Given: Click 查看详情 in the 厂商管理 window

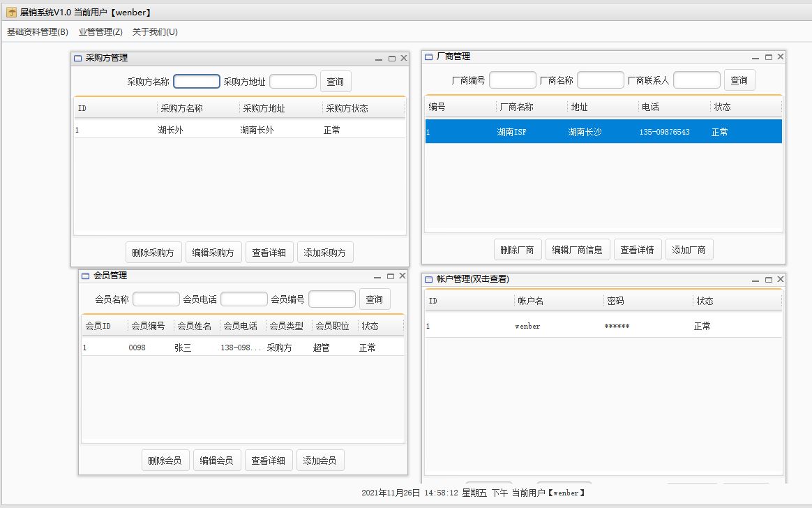Looking at the screenshot, I should tap(638, 249).
